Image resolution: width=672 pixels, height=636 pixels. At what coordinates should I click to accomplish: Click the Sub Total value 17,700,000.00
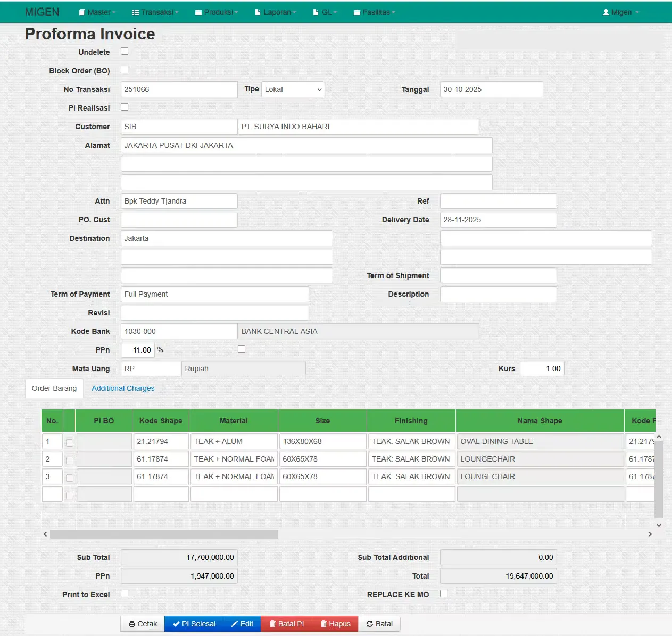coord(179,557)
